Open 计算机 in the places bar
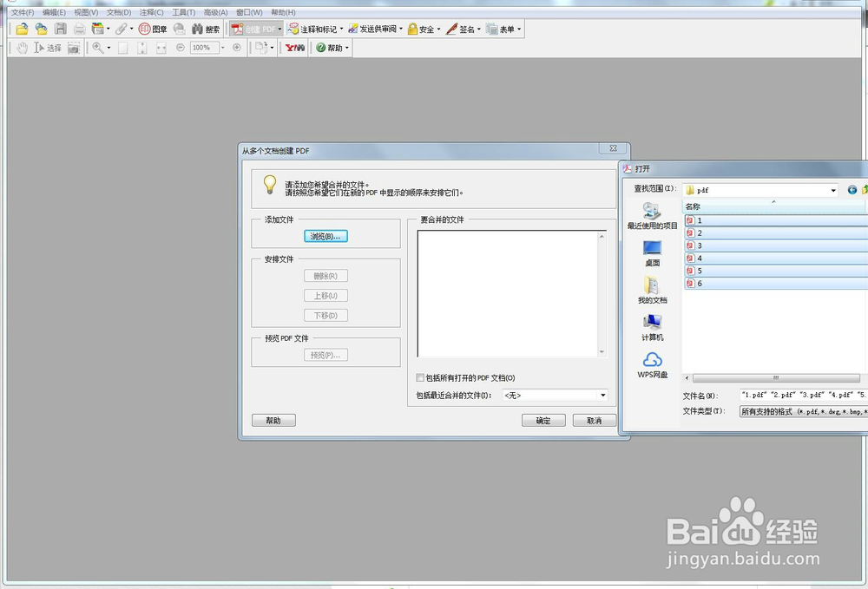 [x=652, y=328]
